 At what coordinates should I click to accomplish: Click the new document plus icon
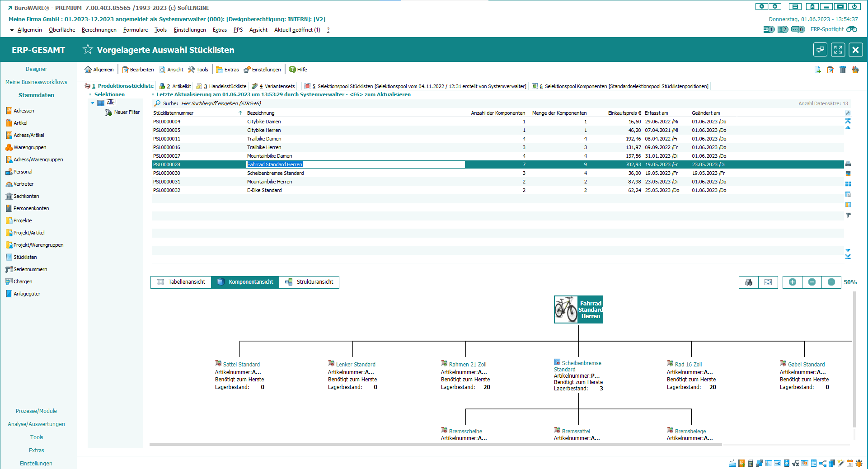pyautogui.click(x=817, y=70)
